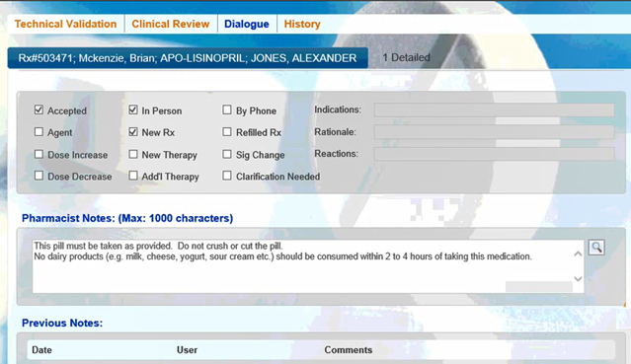
Task: Click the 'Pharmacist Notes: (Max: 1000 characters)' heading
Action: click(x=127, y=218)
